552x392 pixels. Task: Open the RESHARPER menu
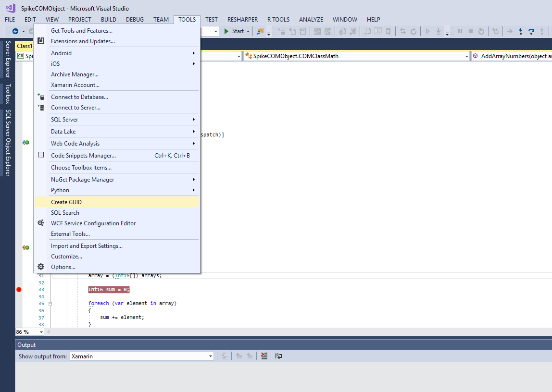coord(242,20)
